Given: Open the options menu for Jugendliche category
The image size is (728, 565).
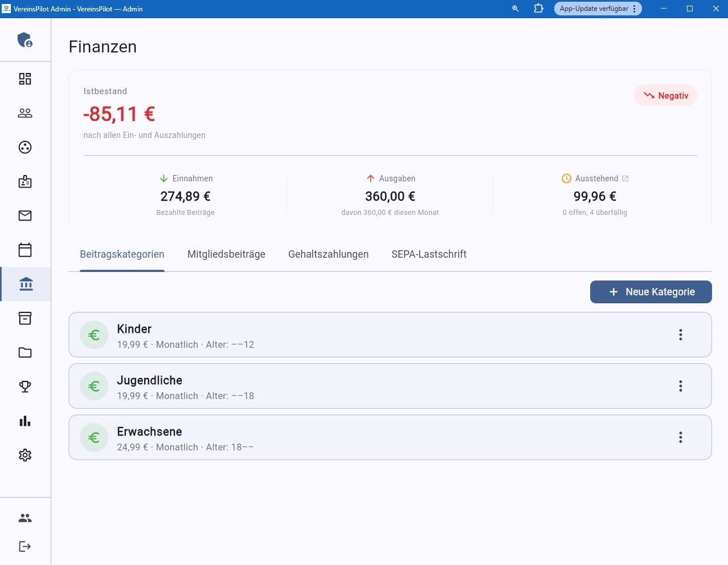Looking at the screenshot, I should tap(680, 386).
